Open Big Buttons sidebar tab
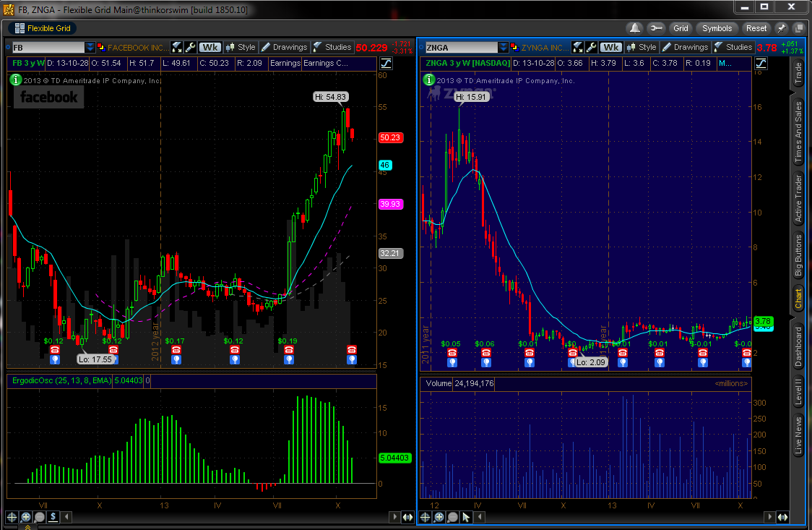The width and height of the screenshot is (812, 530). click(x=798, y=255)
